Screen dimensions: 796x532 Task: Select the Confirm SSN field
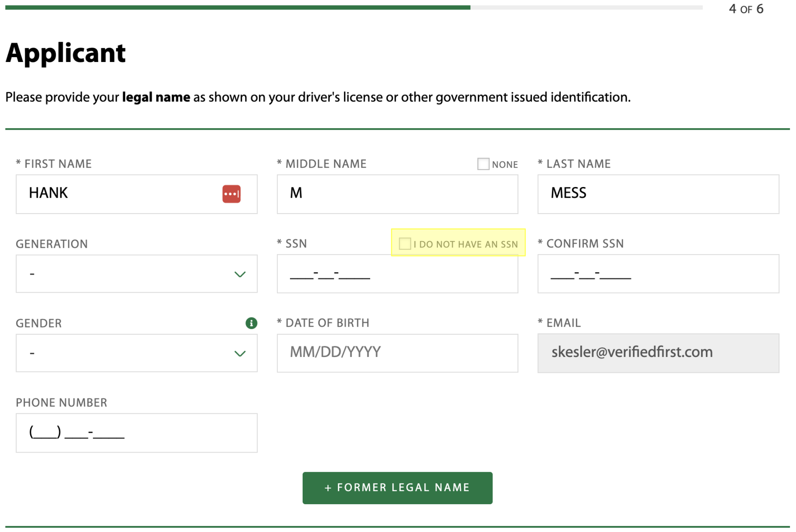coord(658,274)
